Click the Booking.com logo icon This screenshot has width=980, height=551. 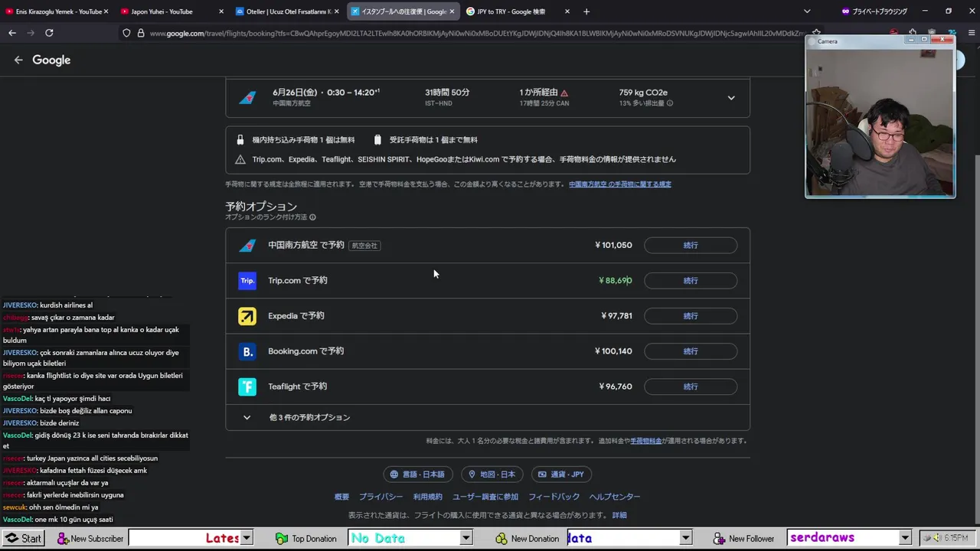click(x=247, y=351)
